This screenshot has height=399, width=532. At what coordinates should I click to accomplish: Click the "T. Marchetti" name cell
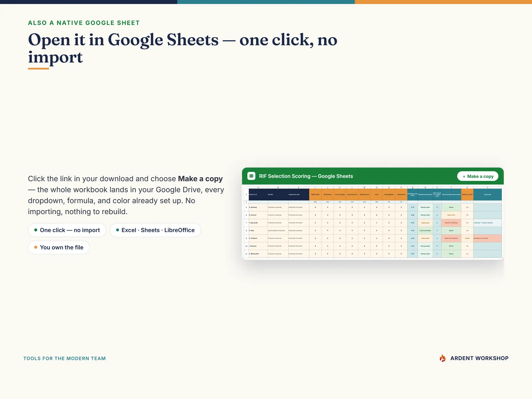pyautogui.click(x=258, y=223)
